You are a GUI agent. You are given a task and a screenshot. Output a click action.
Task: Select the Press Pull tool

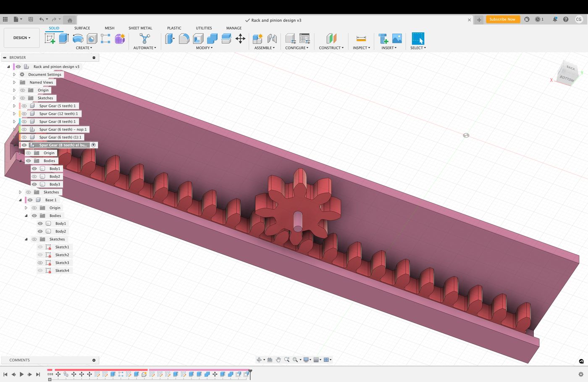[170, 39]
